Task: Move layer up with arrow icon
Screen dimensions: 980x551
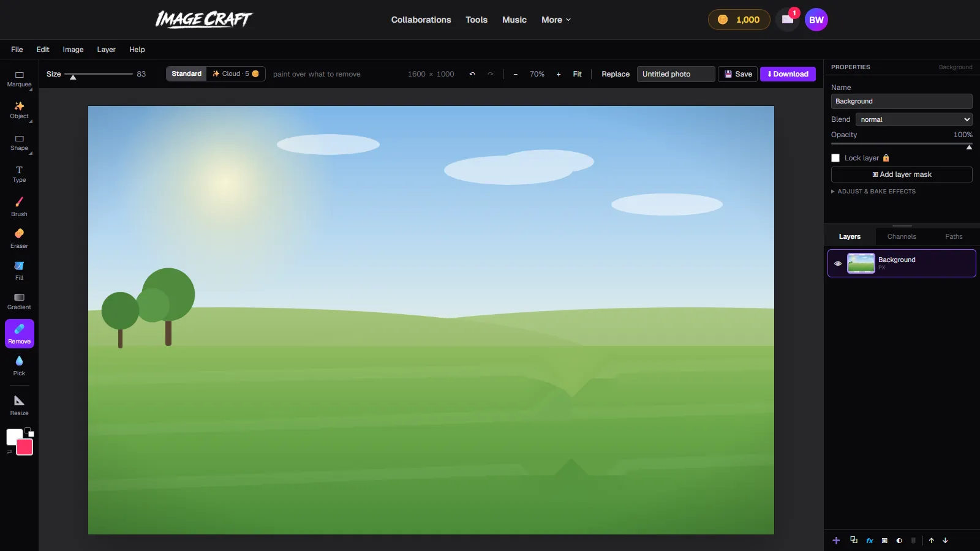Action: tap(932, 541)
